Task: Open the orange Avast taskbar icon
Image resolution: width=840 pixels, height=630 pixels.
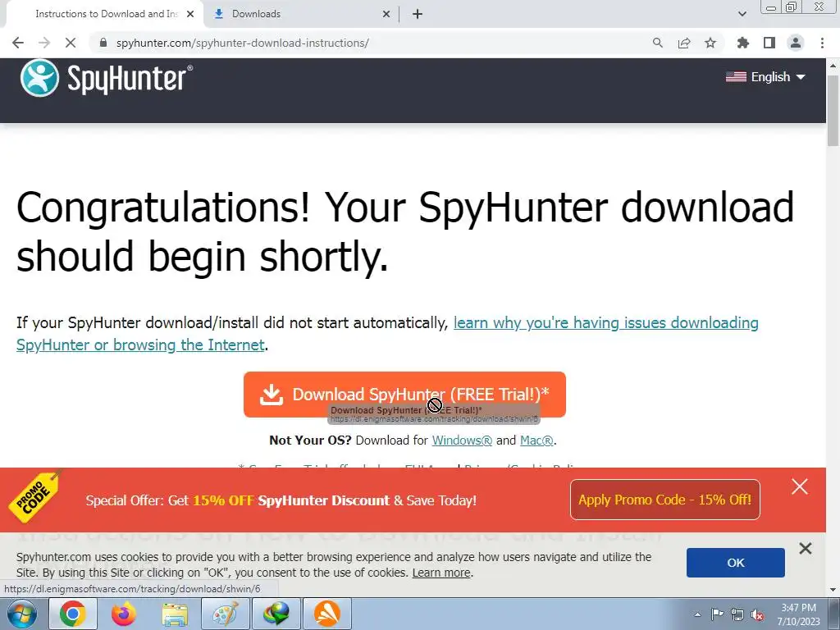Action: 327,614
